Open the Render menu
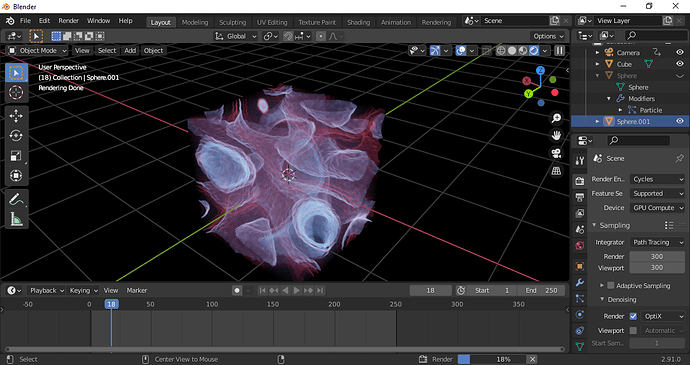The width and height of the screenshot is (690, 365). (69, 21)
